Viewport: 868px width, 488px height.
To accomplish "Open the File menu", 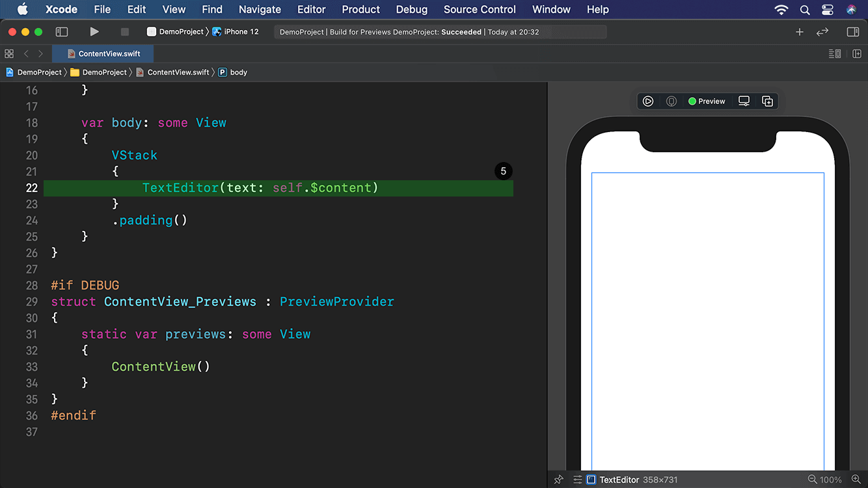I will (102, 9).
